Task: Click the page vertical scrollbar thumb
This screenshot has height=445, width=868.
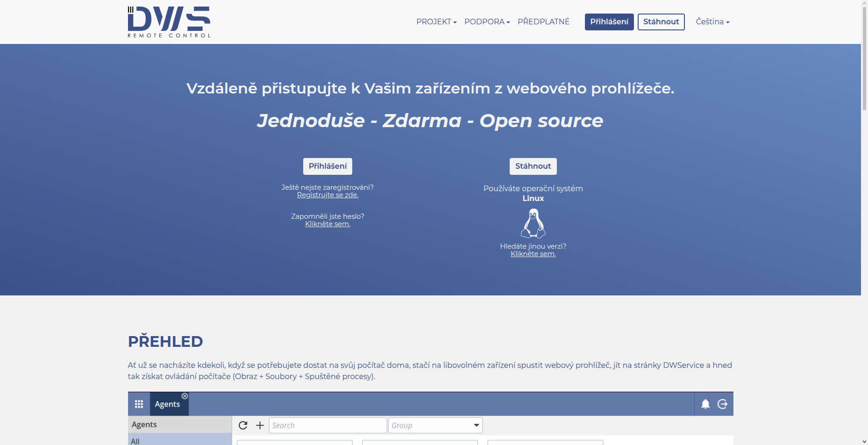Action: 864,58
